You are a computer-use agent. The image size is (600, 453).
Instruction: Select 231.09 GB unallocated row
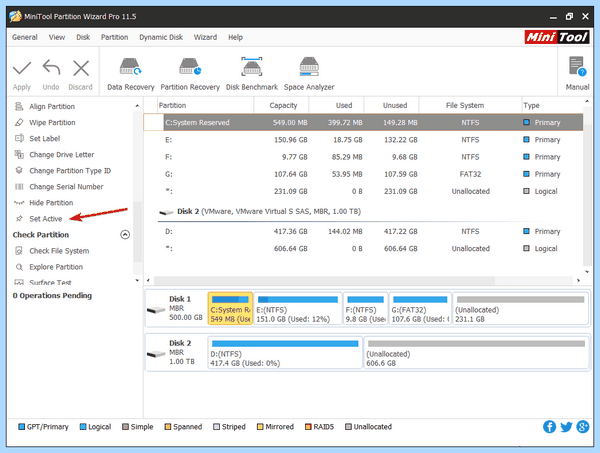click(x=363, y=191)
